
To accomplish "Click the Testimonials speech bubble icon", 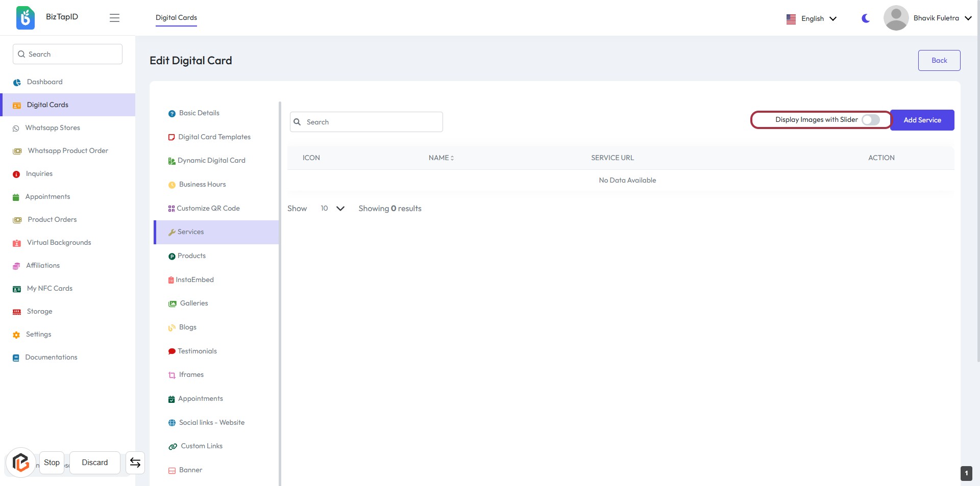I will coord(171,351).
